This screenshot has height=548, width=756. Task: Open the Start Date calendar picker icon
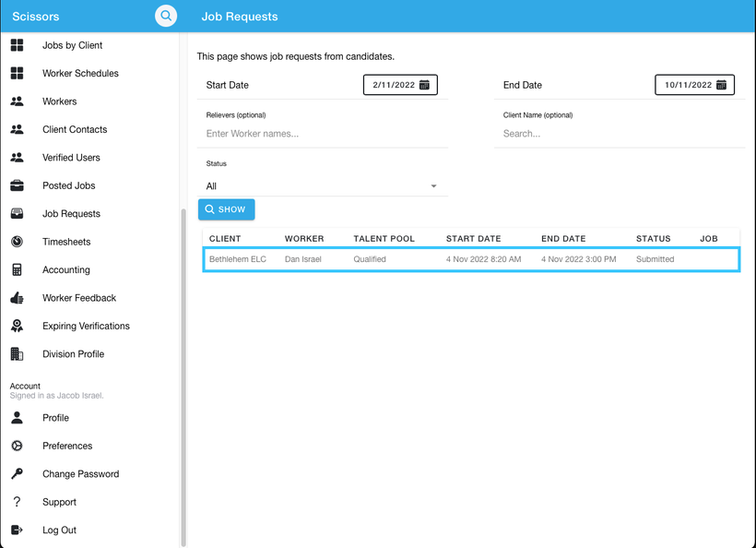[424, 85]
